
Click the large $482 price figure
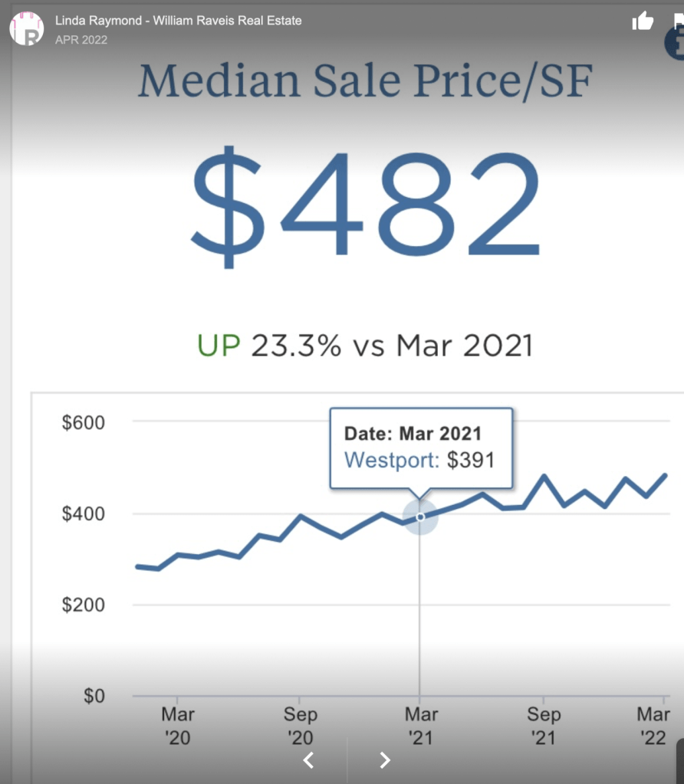point(365,205)
